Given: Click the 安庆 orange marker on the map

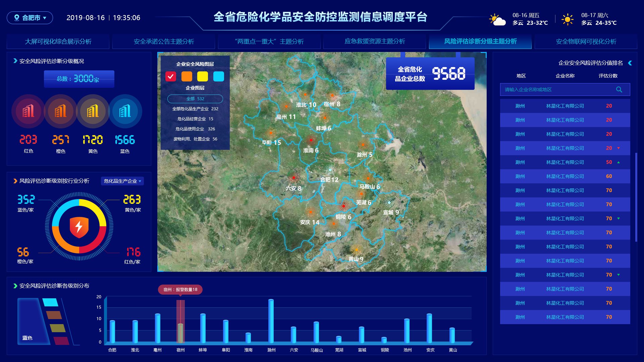Looking at the screenshot, I should click(x=311, y=212).
